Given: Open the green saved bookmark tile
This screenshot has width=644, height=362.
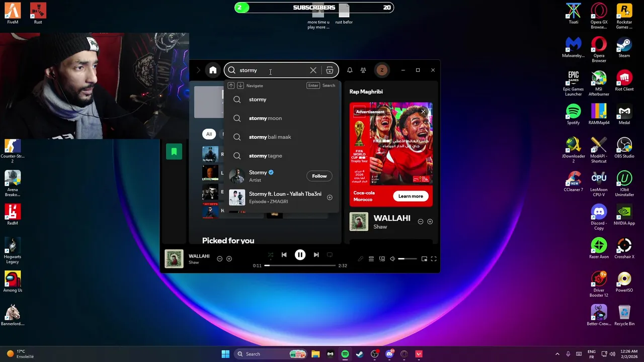Looking at the screenshot, I should 174,151.
